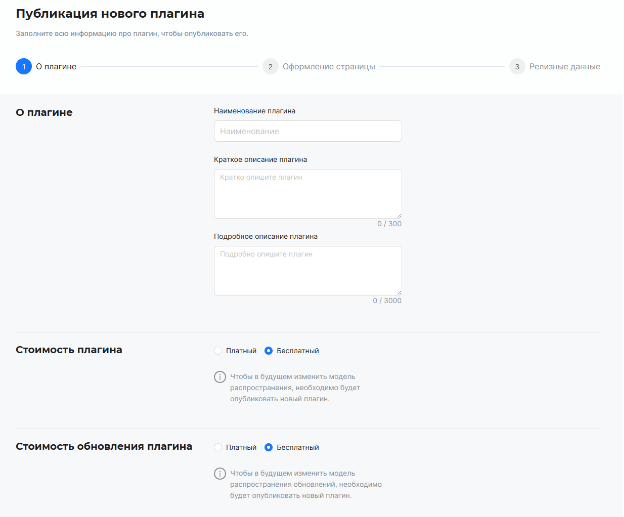The image size is (624, 517).
Task: Click info icon under Стоимость плагина note
Action: (x=220, y=377)
